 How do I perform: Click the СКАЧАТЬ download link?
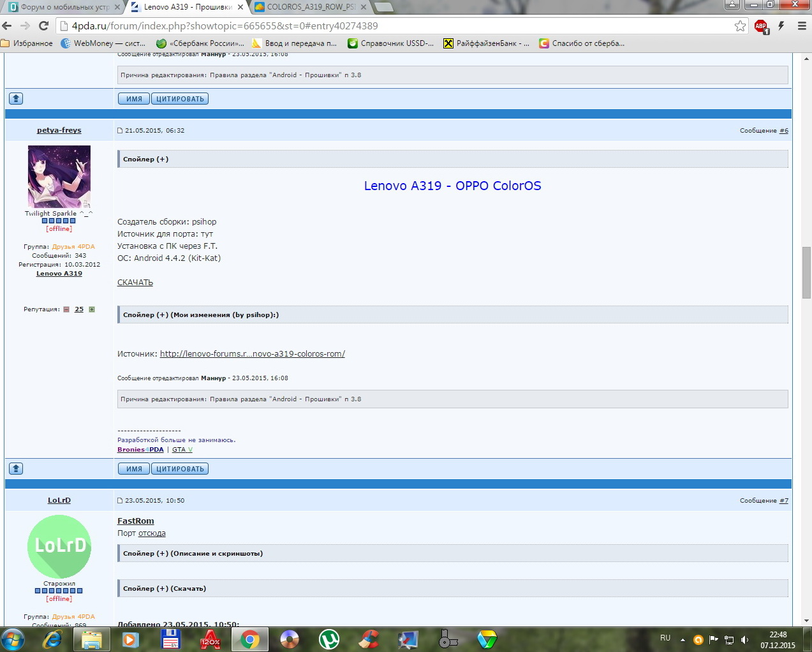[x=135, y=283]
